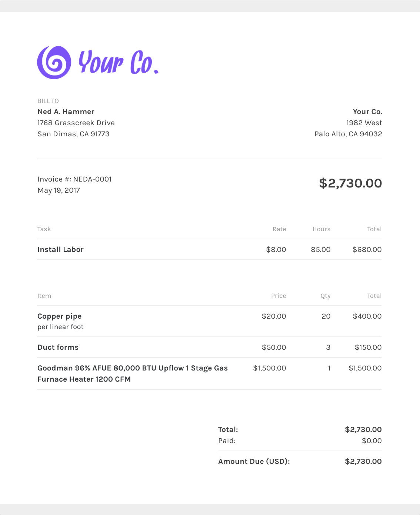Click the per linear foot description

coord(60,327)
